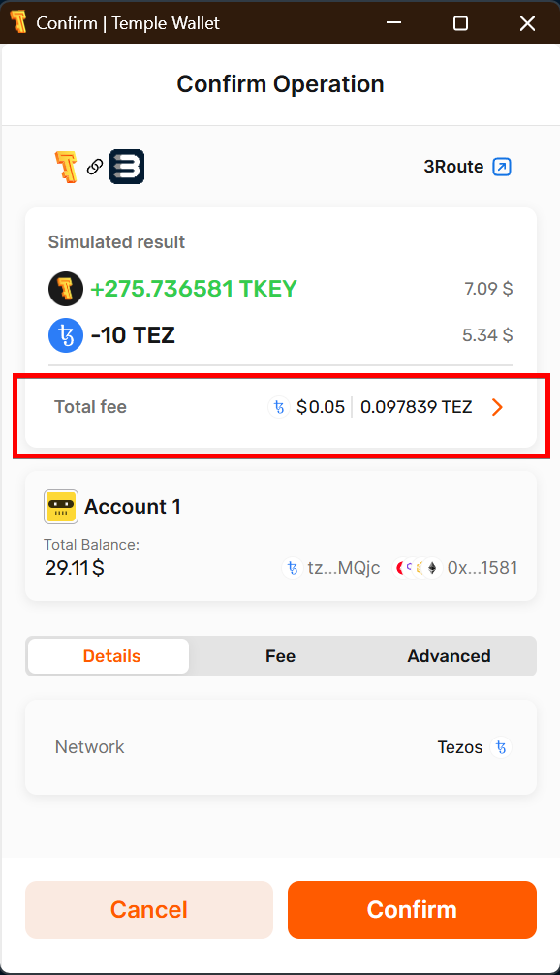The width and height of the screenshot is (560, 975).
Task: Select the 3Route dApp logo icon
Action: click(127, 167)
